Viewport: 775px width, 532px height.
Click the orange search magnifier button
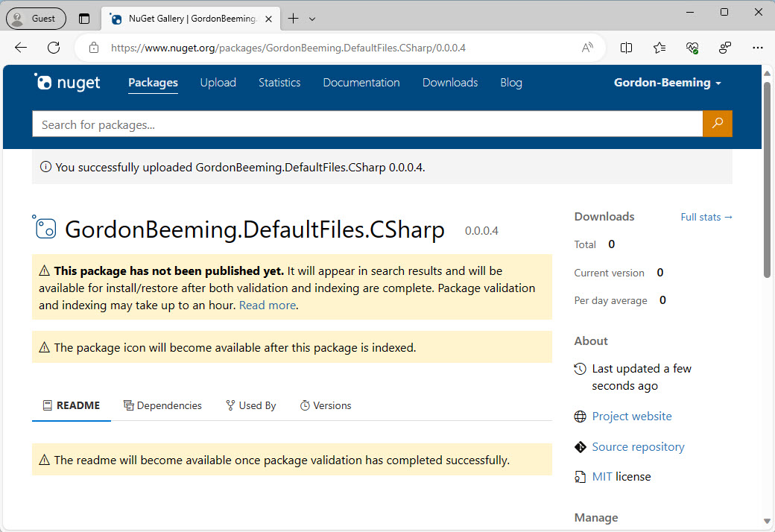pyautogui.click(x=717, y=124)
